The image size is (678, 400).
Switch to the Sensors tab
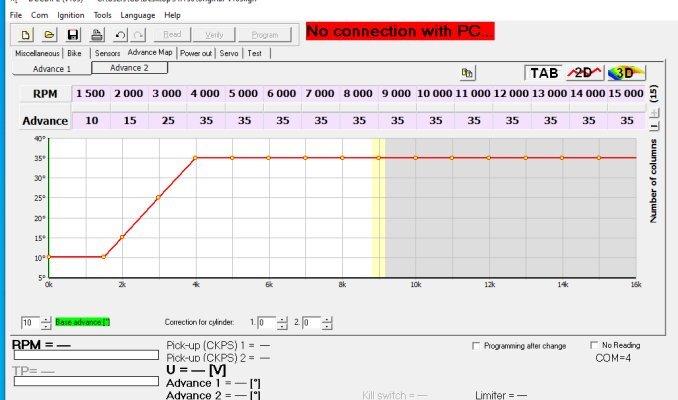click(107, 53)
